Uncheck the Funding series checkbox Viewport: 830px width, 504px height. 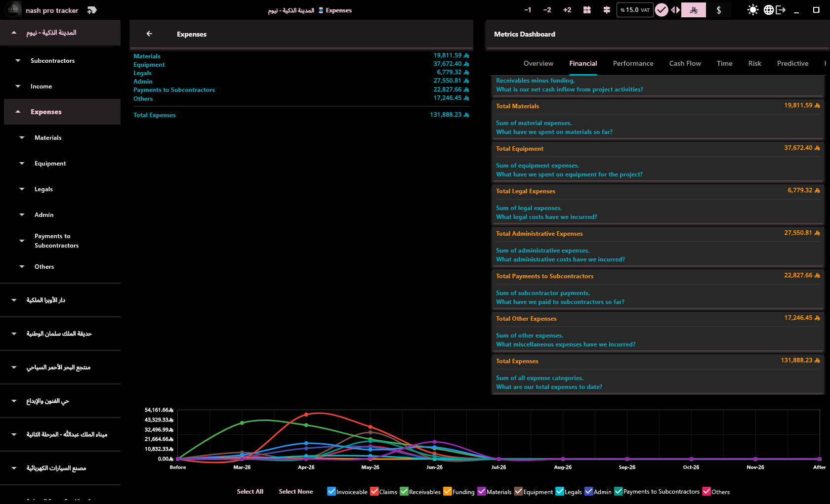[x=448, y=491]
